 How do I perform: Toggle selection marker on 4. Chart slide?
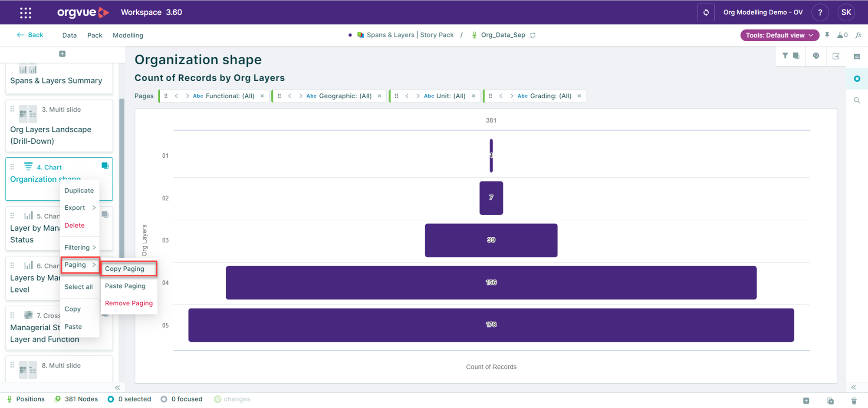click(x=105, y=166)
